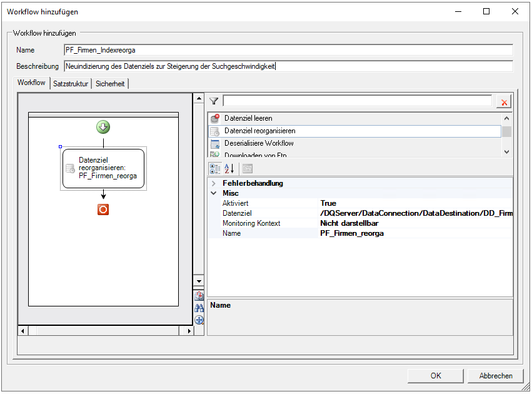Close the Workflow hinzufügen dialog
Viewport: 532px width, 394px height.
pyautogui.click(x=514, y=11)
